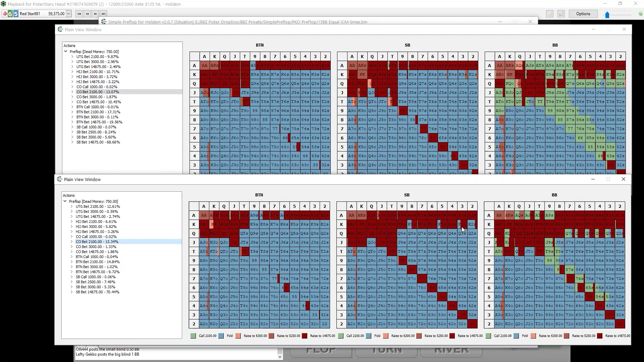Viewport: 644px width, 362px height.
Task: Click the green help globe icon
Action: [640, 14]
